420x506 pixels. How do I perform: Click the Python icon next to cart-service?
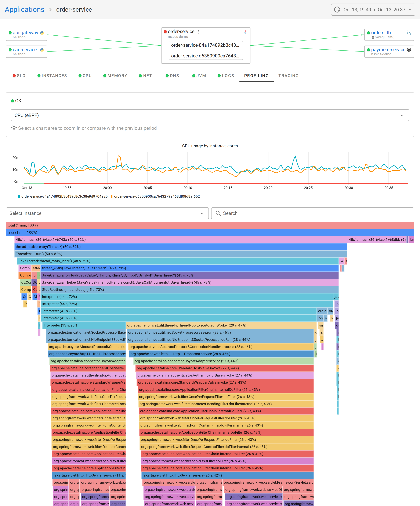tap(42, 50)
